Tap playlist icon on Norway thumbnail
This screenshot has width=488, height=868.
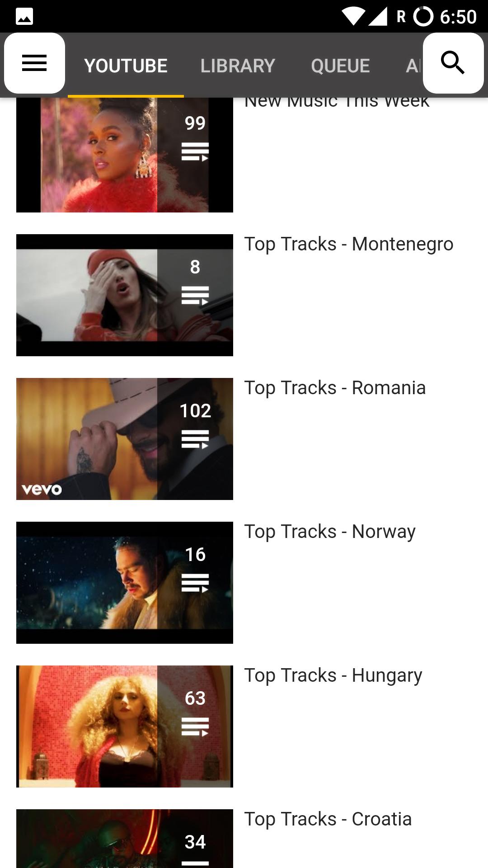pyautogui.click(x=195, y=583)
